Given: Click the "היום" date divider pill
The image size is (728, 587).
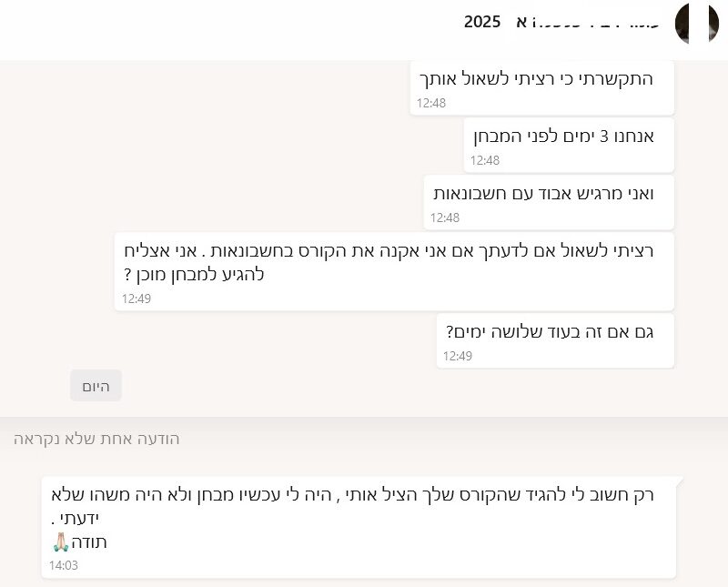Looking at the screenshot, I should 95,385.
